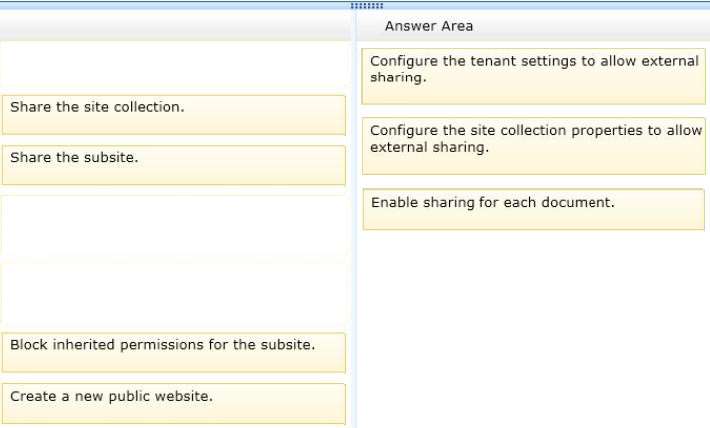Click 'Configure the tenant settings' answer box

533,77
